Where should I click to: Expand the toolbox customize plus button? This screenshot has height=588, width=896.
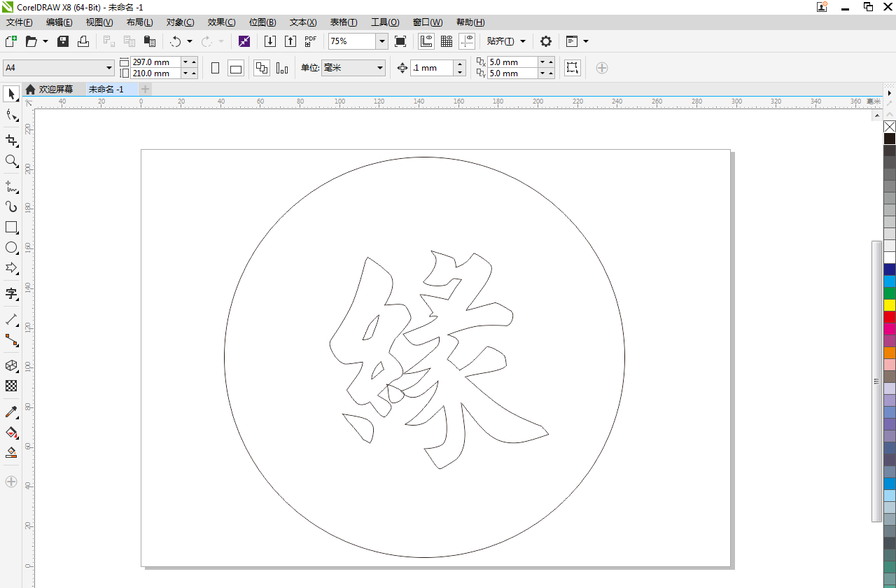(x=11, y=482)
